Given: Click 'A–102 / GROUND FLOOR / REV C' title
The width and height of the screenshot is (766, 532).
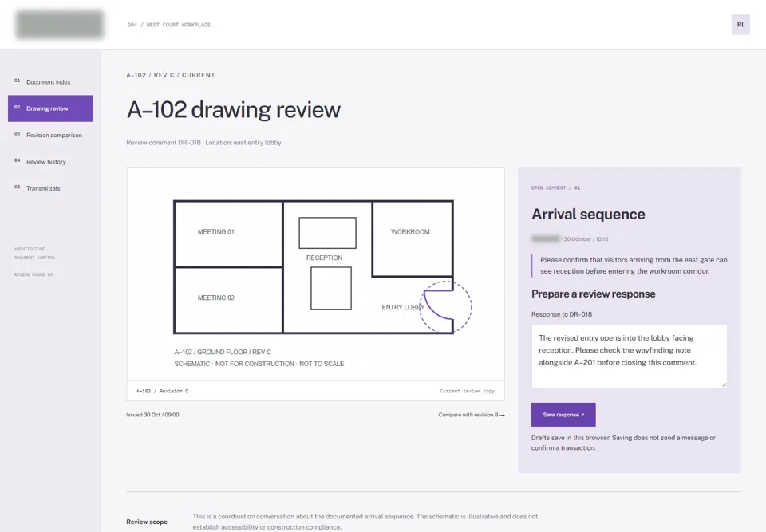Looking at the screenshot, I should coord(223,353).
